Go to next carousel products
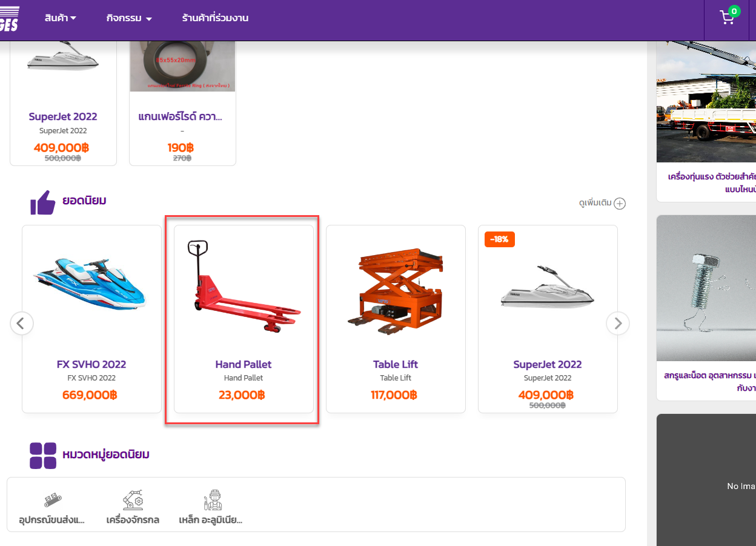The image size is (756, 546). tap(617, 323)
